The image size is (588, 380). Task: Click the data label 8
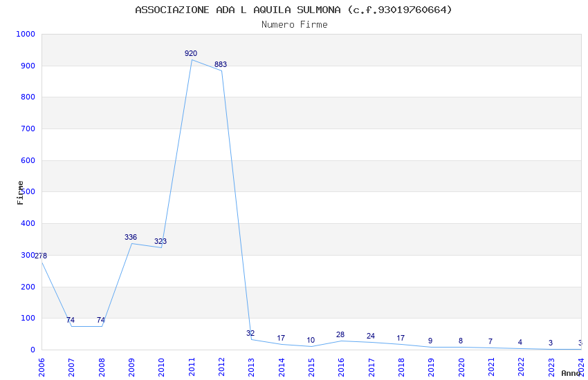pos(461,341)
